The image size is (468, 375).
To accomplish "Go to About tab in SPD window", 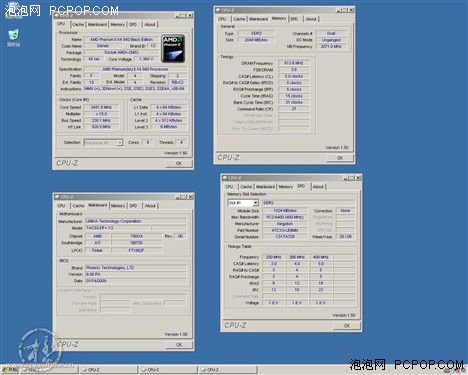I will click(x=318, y=187).
